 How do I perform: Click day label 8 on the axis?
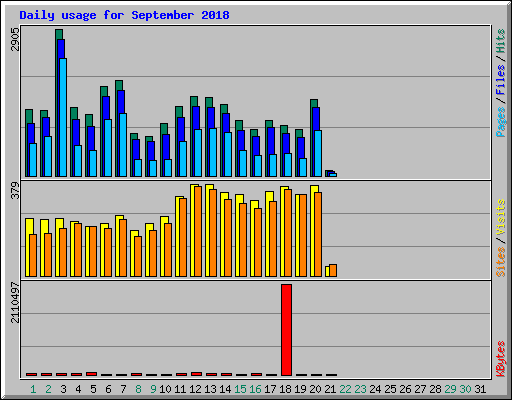[138, 389]
